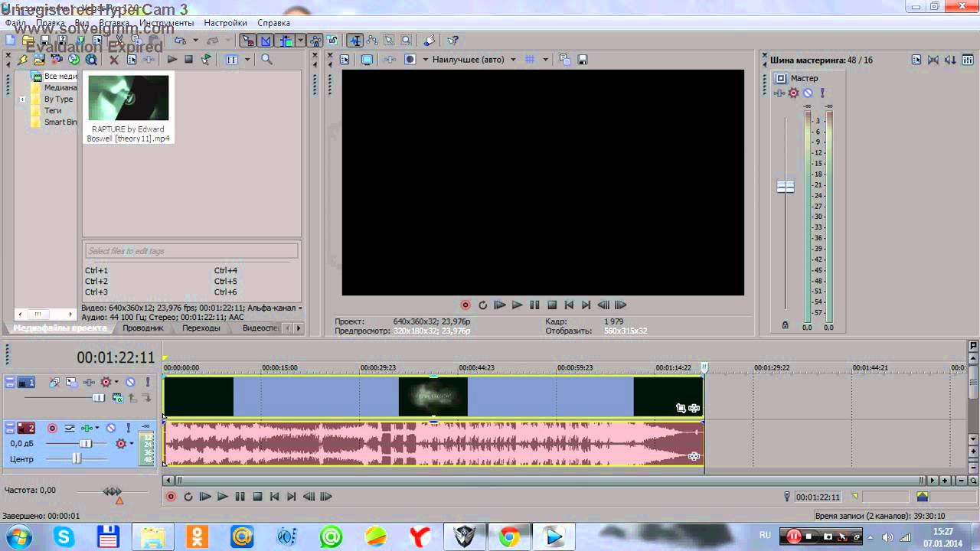Switch to the Проводник tab

click(143, 328)
